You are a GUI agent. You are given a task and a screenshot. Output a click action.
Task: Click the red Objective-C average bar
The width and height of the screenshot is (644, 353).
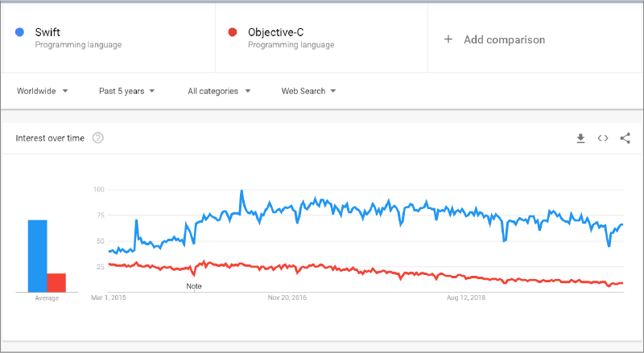click(56, 282)
